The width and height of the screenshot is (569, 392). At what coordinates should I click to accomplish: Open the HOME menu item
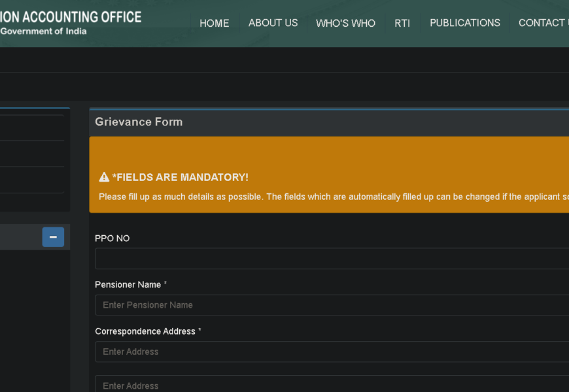click(214, 24)
